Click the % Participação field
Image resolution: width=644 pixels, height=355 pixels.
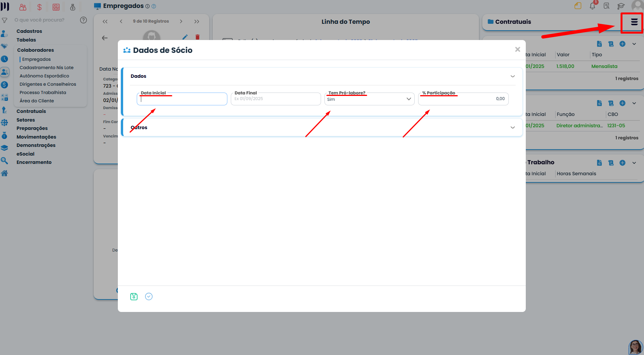pyautogui.click(x=463, y=99)
